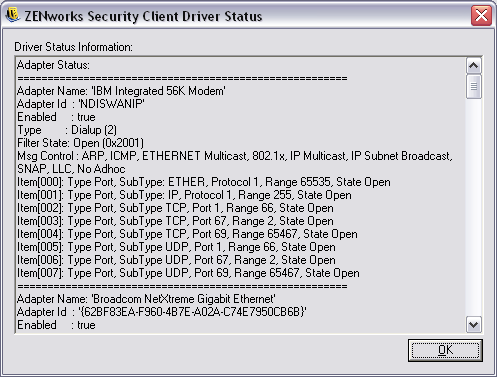Click the Item[001] IP Protocol entry
The height and width of the screenshot is (377, 497).
click(184, 195)
